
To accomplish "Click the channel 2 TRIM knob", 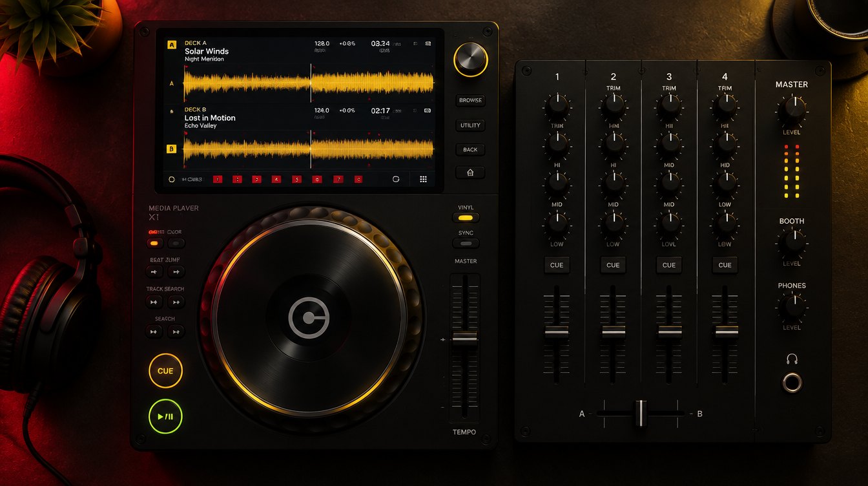I will 613,105.
